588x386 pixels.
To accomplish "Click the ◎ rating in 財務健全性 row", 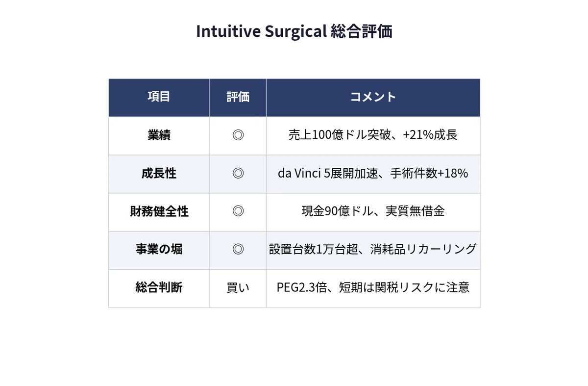I will point(238,212).
